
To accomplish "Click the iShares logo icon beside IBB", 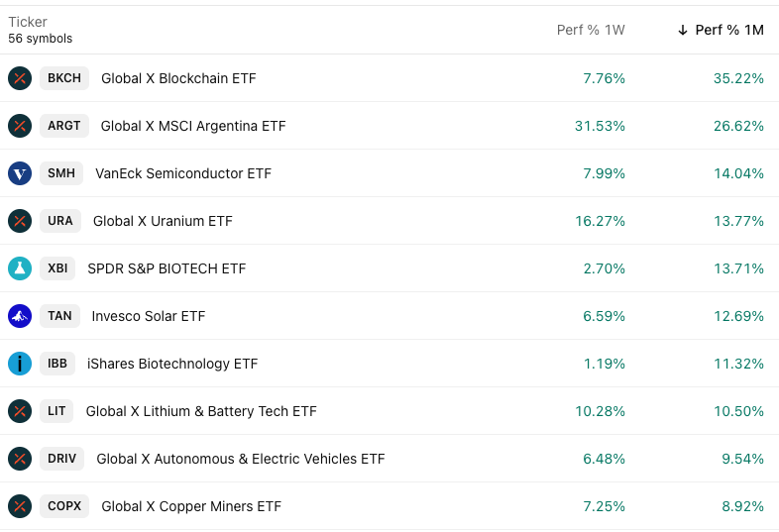I will pos(20,364).
